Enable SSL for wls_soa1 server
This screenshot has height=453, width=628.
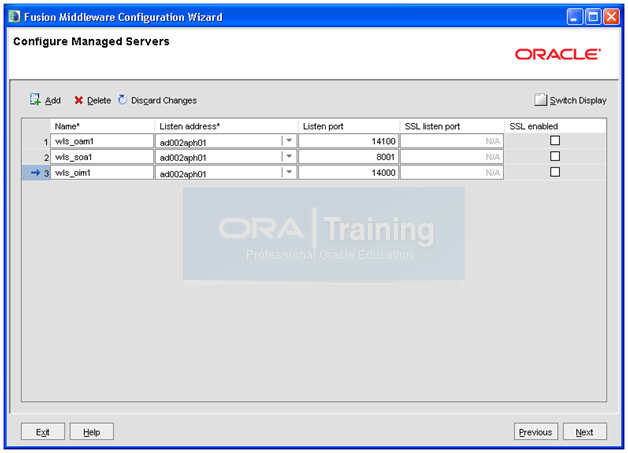[x=555, y=156]
